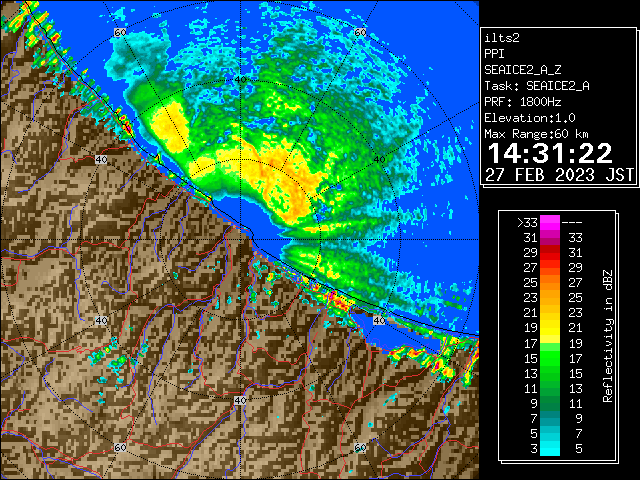Select the 'Elevation:1.0' value
The height and width of the screenshot is (480, 640).
(530, 118)
